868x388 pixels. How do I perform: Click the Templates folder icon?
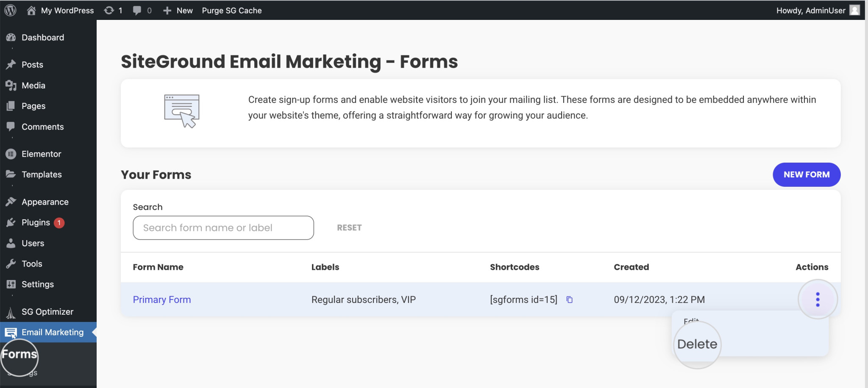pos(11,174)
